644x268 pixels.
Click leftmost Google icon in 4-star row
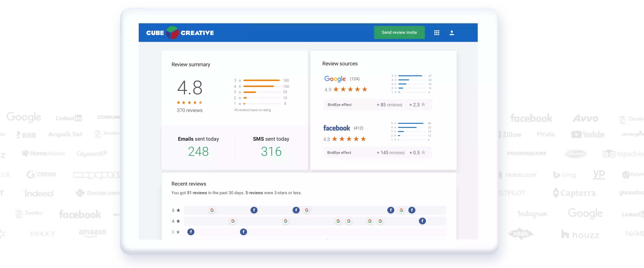[233, 221]
